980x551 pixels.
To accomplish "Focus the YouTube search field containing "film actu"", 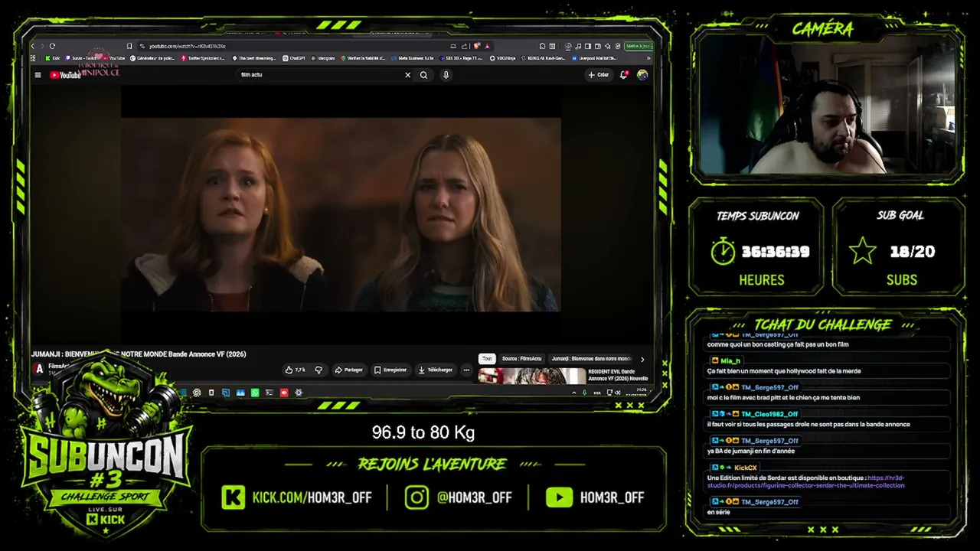I will [x=322, y=75].
